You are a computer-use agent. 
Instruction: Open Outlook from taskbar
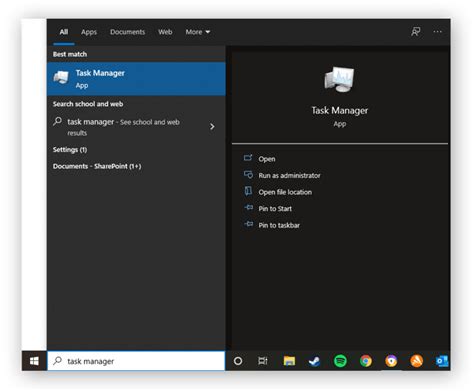[442, 361]
